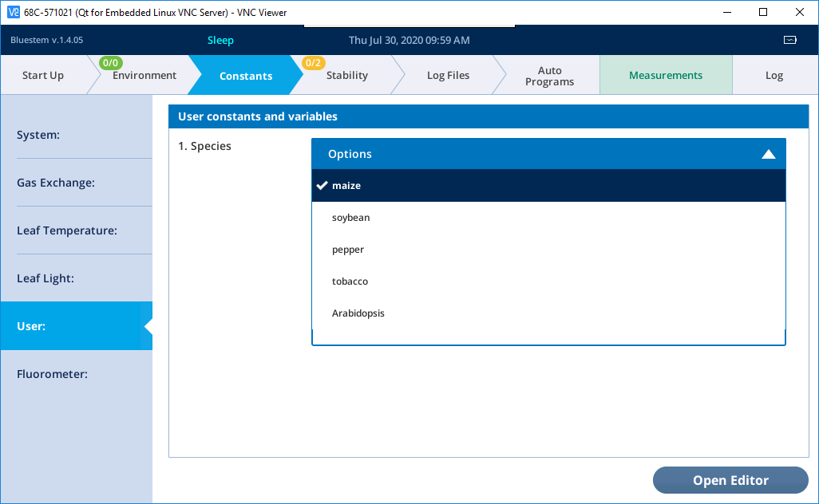Screen dimensions: 819x504
Task: Click the Bluestem v.1.4.05 version label
Action: coord(46,40)
